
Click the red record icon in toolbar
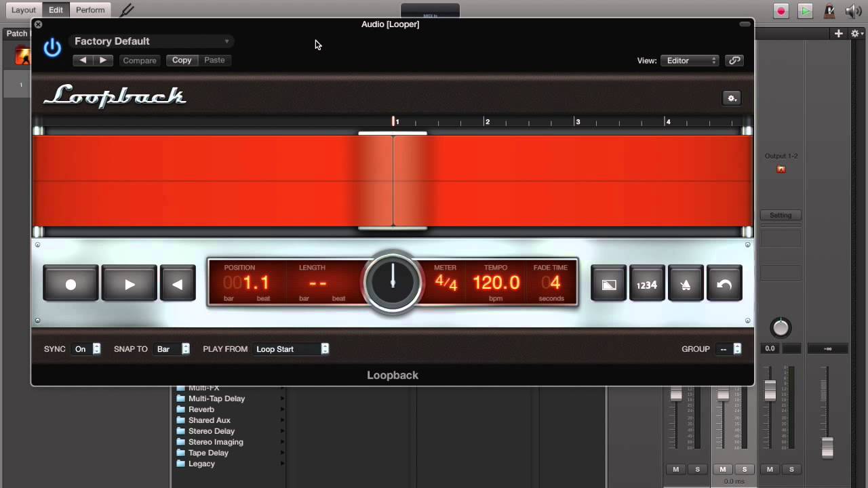(781, 11)
